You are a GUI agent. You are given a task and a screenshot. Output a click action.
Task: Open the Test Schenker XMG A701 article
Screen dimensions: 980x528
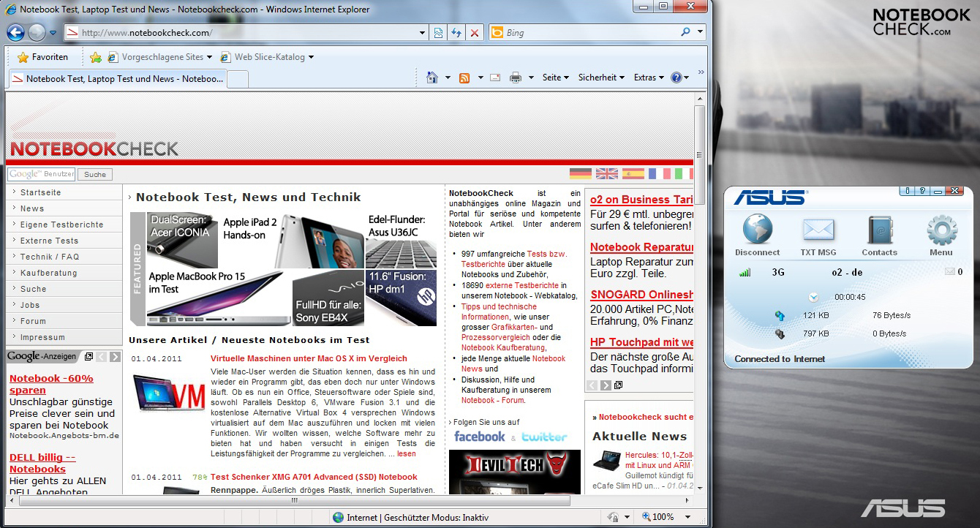(x=314, y=477)
